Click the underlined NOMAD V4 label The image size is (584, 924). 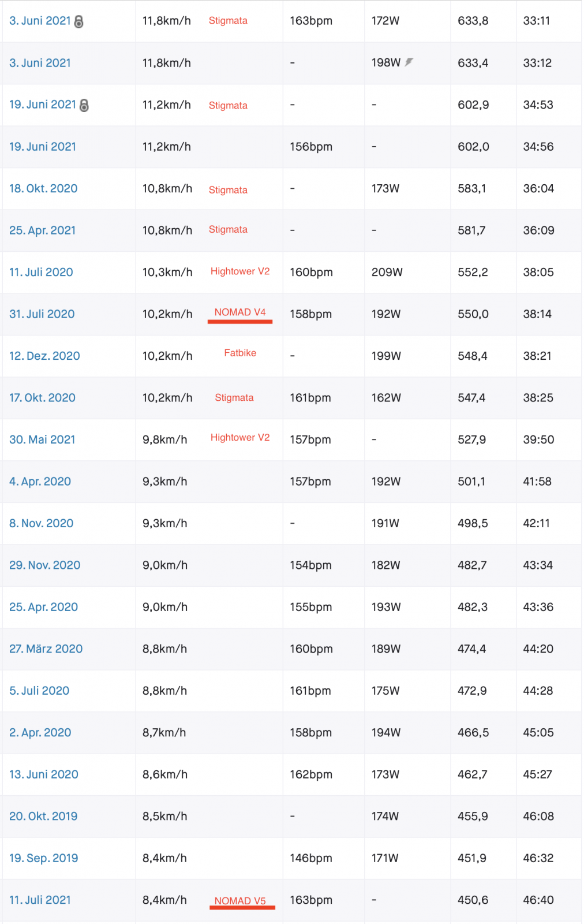[240, 312]
